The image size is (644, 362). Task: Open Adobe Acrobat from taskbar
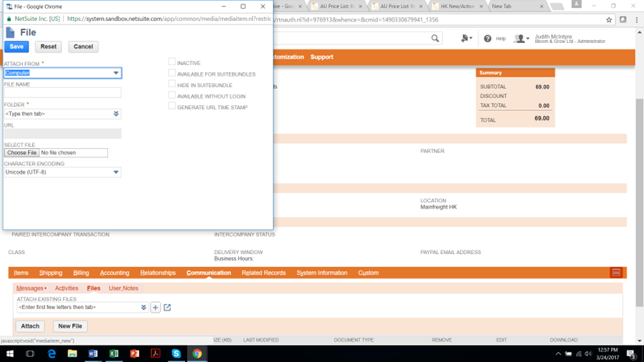pos(156,354)
